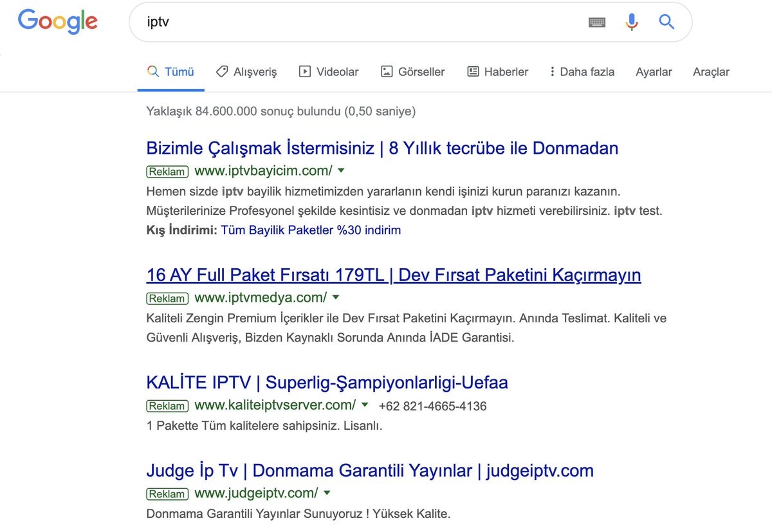
Task: Click the Reklam badge beside iptvmedya.com
Action: 167,298
